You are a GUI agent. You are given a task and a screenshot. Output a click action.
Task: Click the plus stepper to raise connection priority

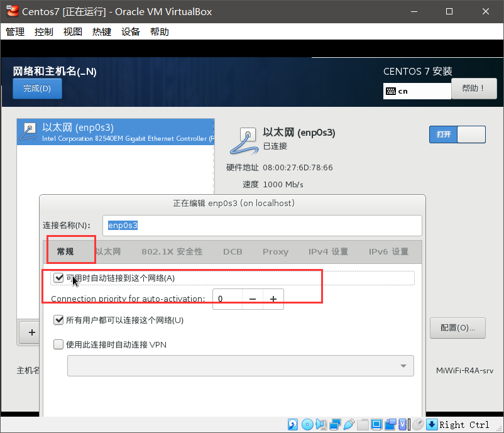273,299
